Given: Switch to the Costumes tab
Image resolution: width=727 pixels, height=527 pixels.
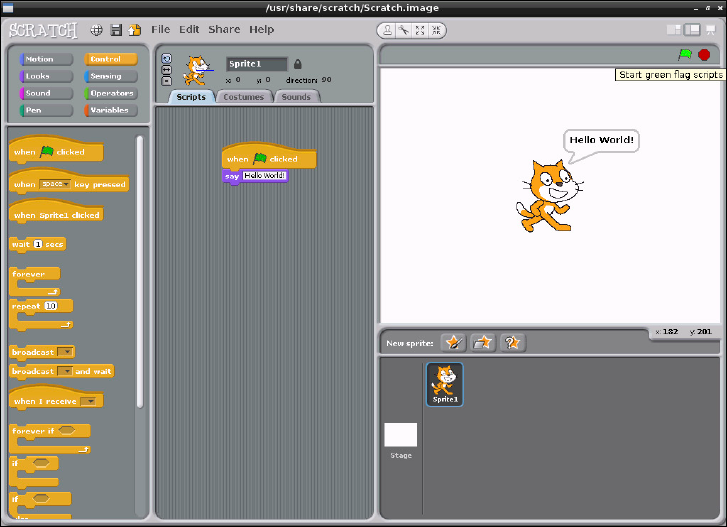Looking at the screenshot, I should pos(243,96).
